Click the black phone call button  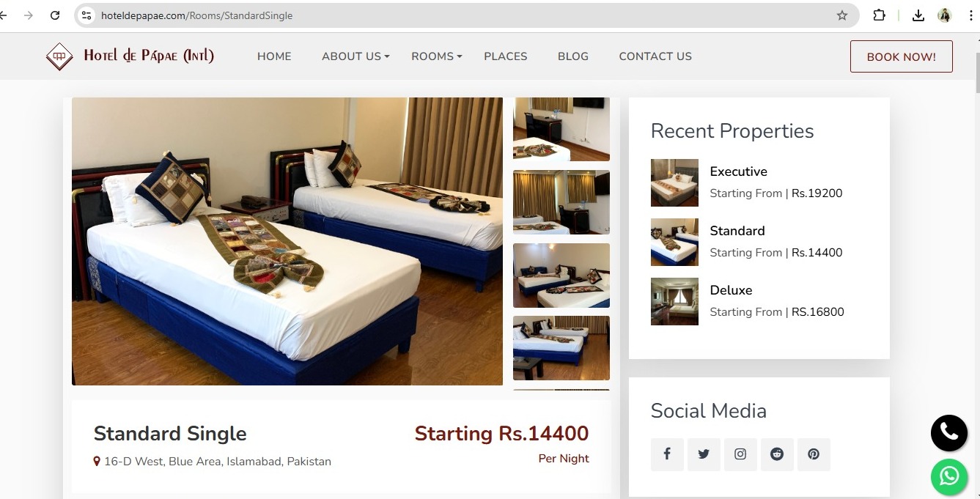pos(949,432)
